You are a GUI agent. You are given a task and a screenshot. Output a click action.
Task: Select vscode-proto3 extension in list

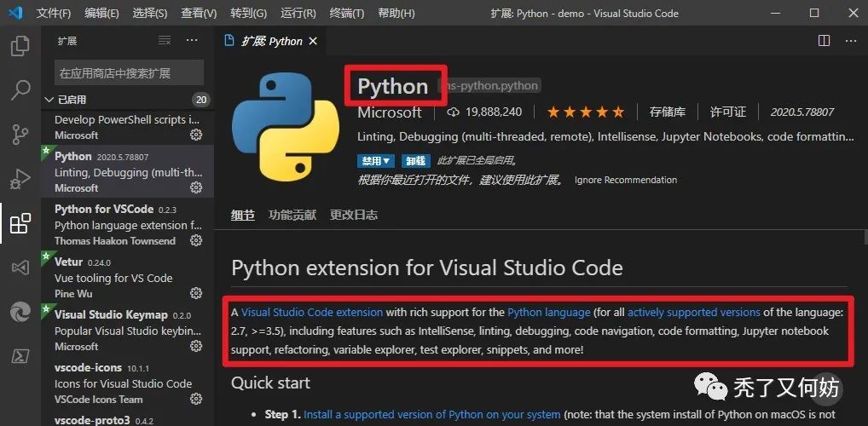tap(127, 418)
